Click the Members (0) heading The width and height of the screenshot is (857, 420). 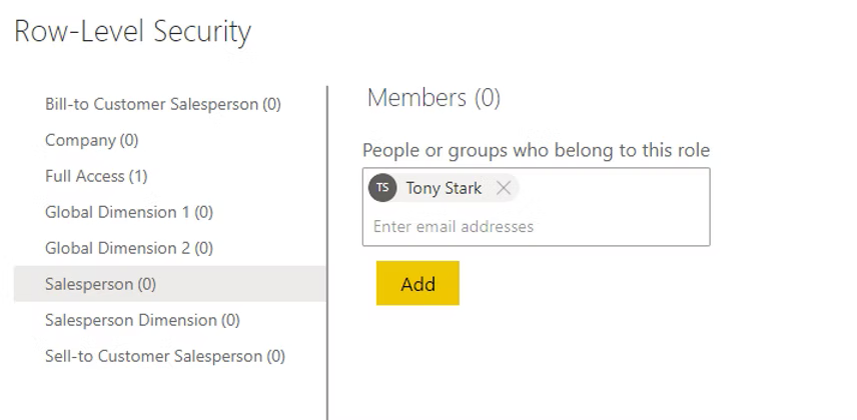click(x=433, y=98)
